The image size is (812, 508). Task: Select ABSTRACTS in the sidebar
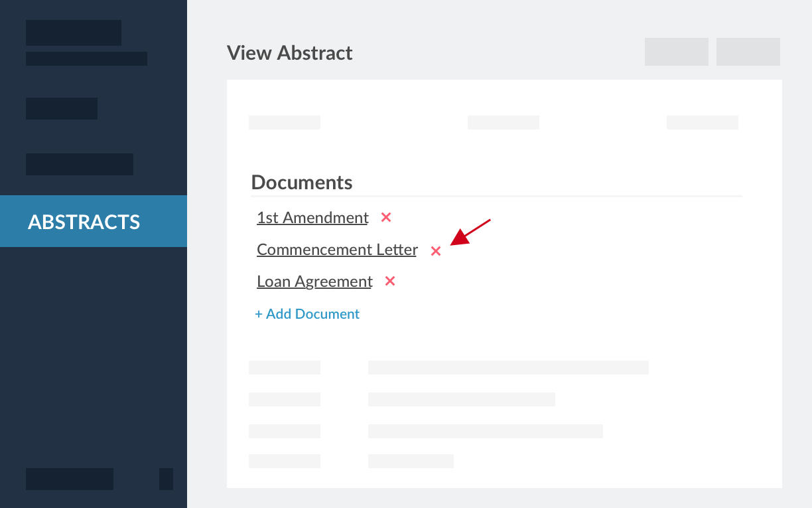[94, 221]
